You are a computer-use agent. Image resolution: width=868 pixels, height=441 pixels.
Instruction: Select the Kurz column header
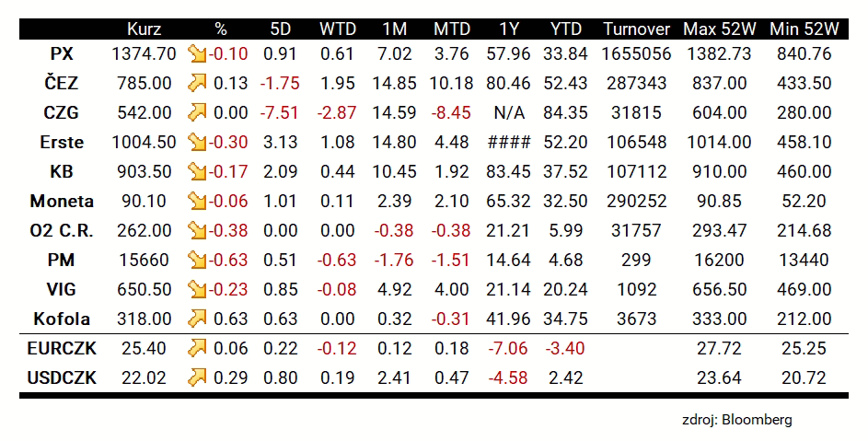(144, 29)
